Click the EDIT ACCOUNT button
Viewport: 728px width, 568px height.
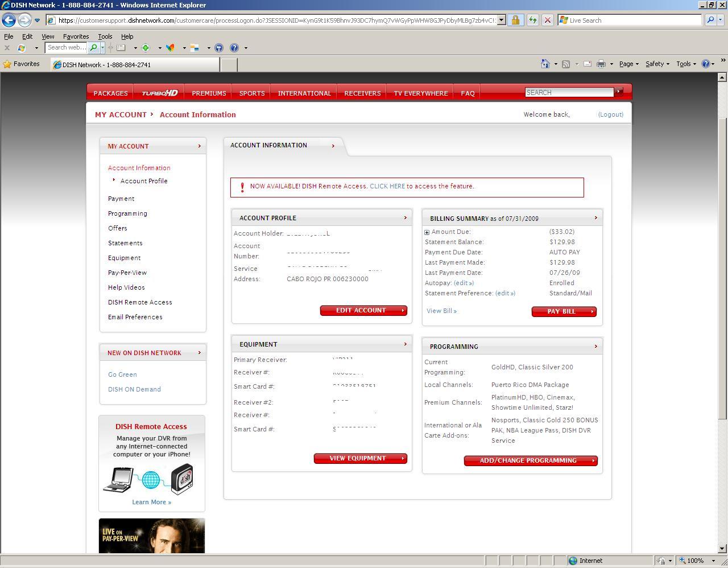[363, 310]
